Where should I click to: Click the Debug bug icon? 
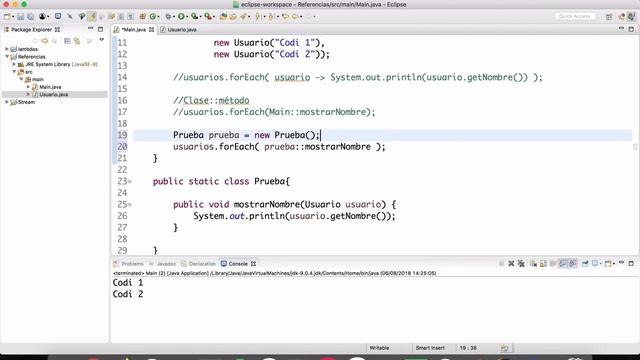pyautogui.click(x=168, y=17)
